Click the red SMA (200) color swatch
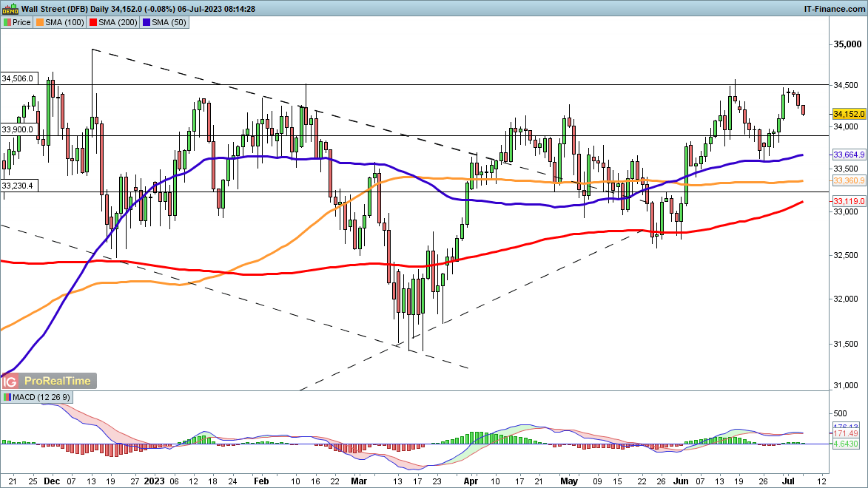 tap(93, 22)
